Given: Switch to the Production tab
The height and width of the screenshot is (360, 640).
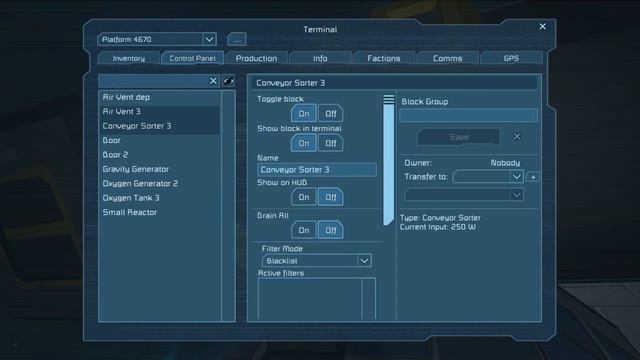Looking at the screenshot, I should [x=256, y=58].
